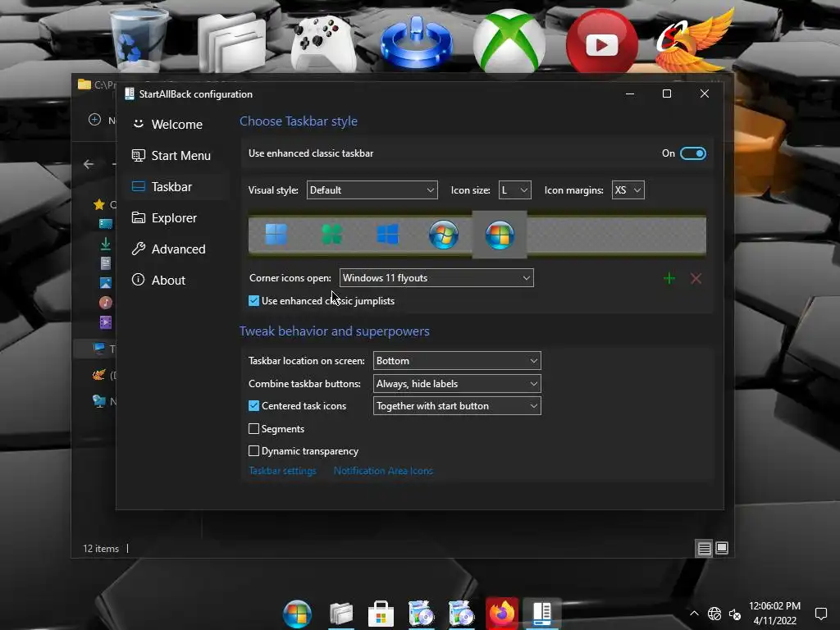Click the New plus button in Explorer window
Image resolution: width=840 pixels, height=630 pixels.
[95, 120]
